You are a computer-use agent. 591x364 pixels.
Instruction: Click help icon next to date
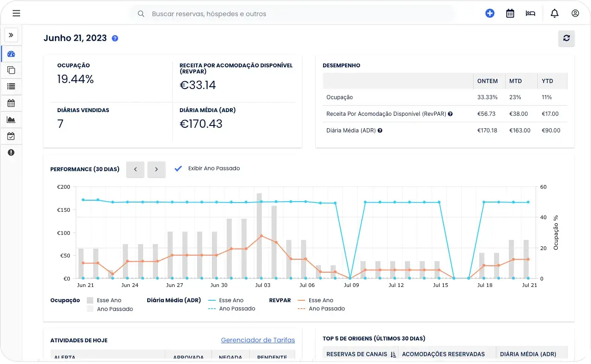[x=115, y=38]
